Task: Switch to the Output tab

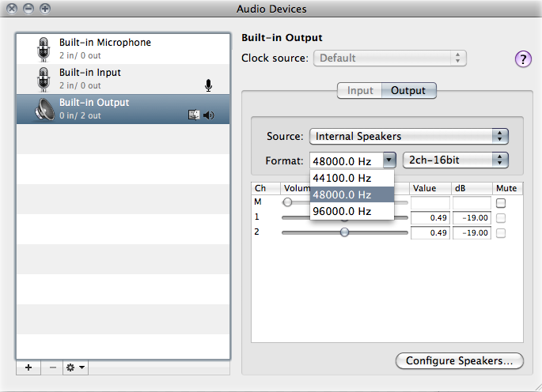Action: (408, 90)
